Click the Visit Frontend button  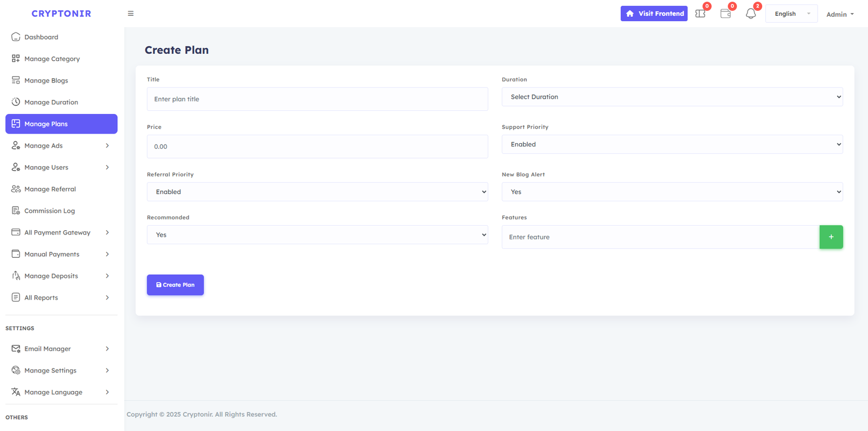pos(654,14)
